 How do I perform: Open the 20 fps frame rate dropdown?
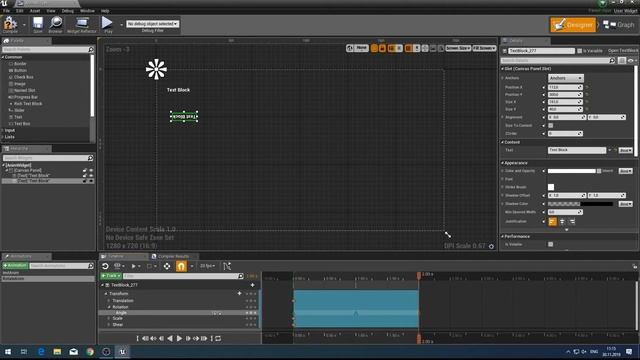click(x=207, y=266)
